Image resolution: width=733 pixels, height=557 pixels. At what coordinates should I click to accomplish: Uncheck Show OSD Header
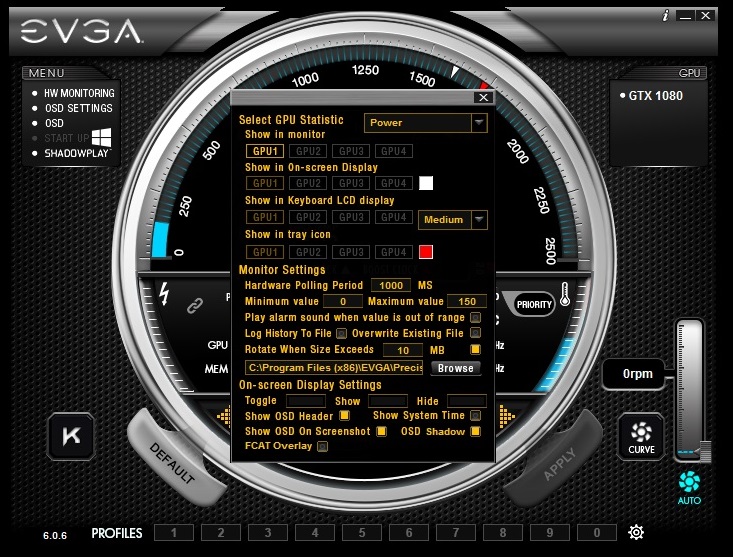tap(345, 415)
